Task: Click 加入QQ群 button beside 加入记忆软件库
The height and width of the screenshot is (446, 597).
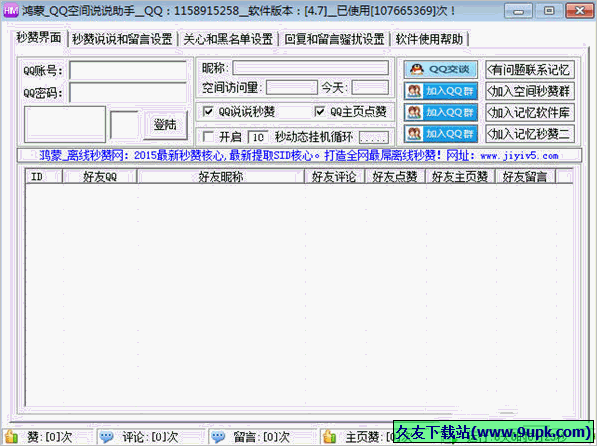Action: (441, 112)
